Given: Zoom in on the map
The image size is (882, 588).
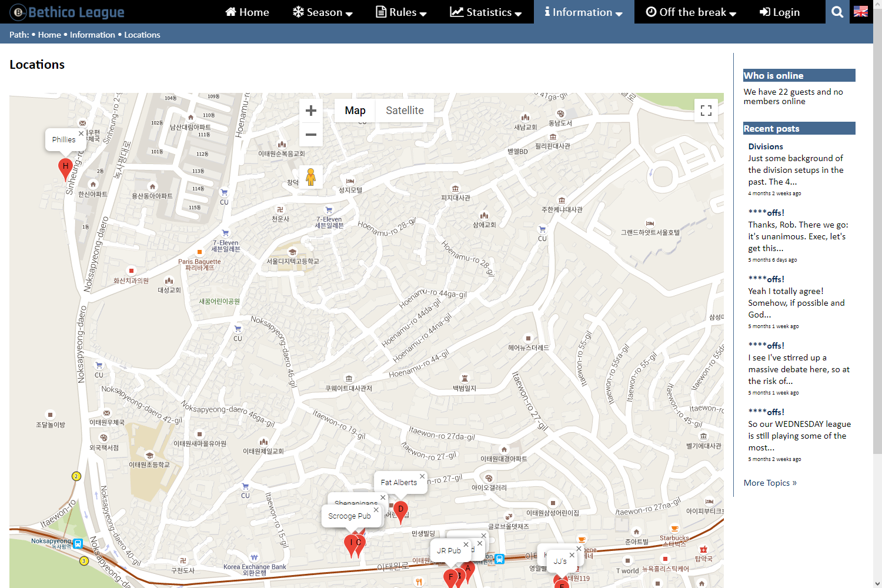Looking at the screenshot, I should pyautogui.click(x=311, y=111).
